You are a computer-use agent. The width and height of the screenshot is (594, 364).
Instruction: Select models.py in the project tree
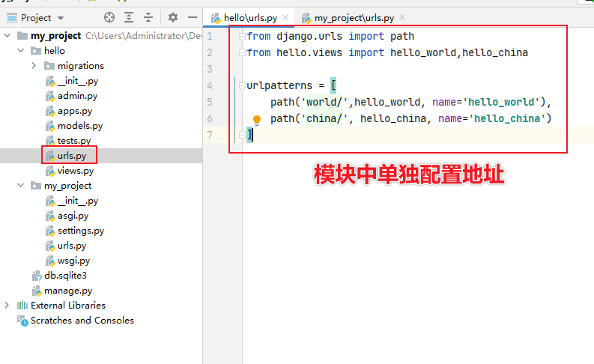click(80, 126)
